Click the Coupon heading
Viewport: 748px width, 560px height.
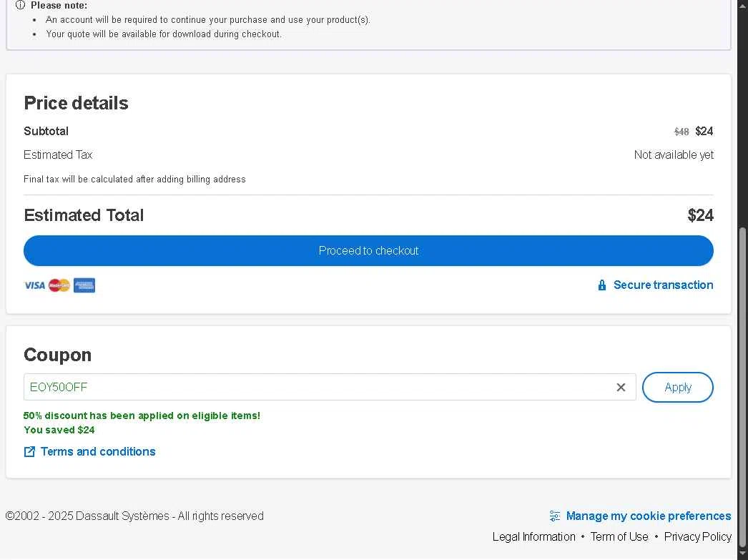[57, 355]
